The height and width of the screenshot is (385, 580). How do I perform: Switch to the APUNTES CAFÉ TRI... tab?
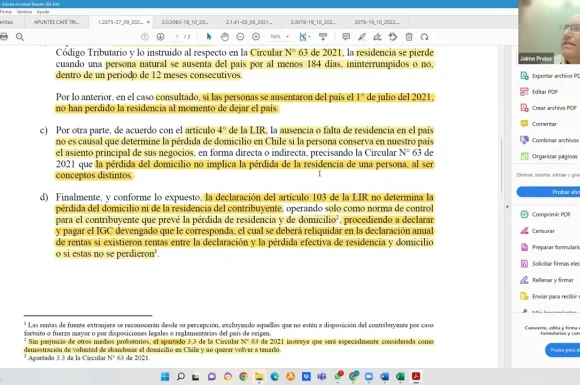(x=56, y=22)
